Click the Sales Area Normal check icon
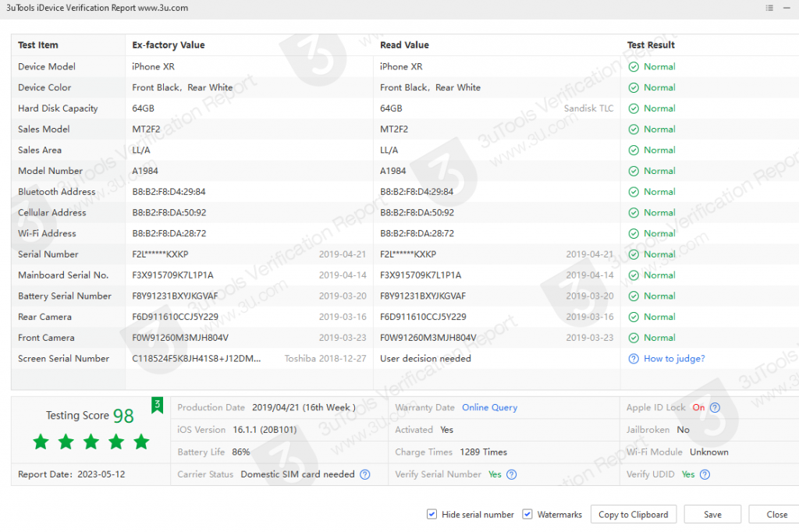This screenshot has width=799, height=532. (634, 151)
